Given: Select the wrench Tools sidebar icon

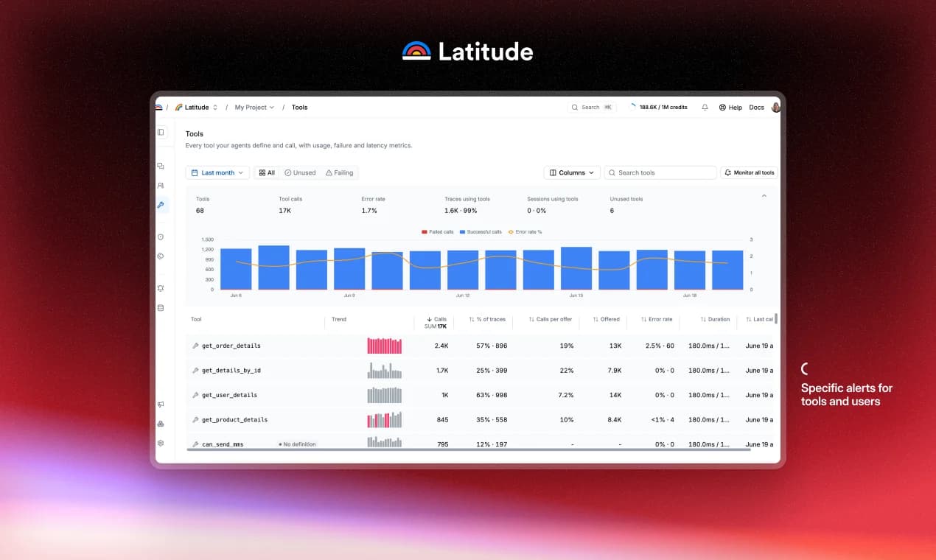Looking at the screenshot, I should coord(161,205).
